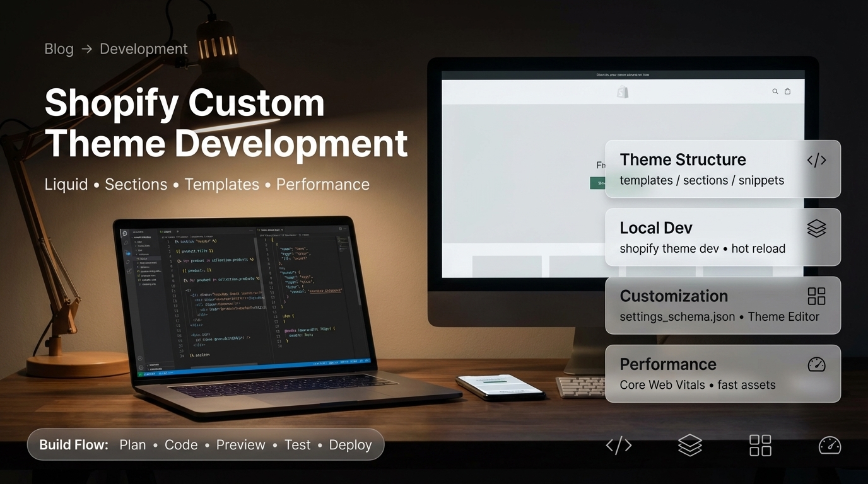Click the Performance card
Viewport: 868px width, 484px height.
pos(694,373)
